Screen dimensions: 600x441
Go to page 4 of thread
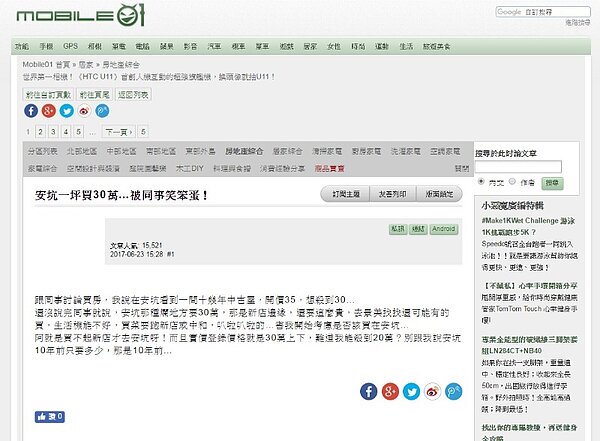(x=66, y=132)
